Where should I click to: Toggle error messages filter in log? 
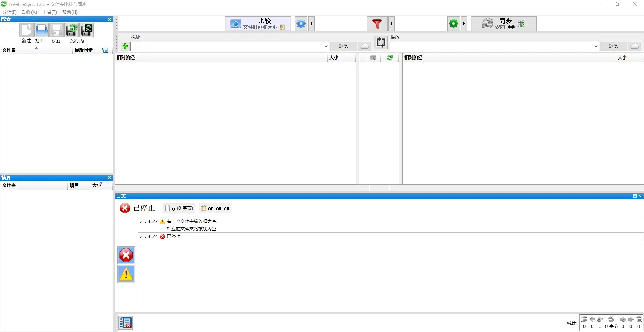(126, 256)
